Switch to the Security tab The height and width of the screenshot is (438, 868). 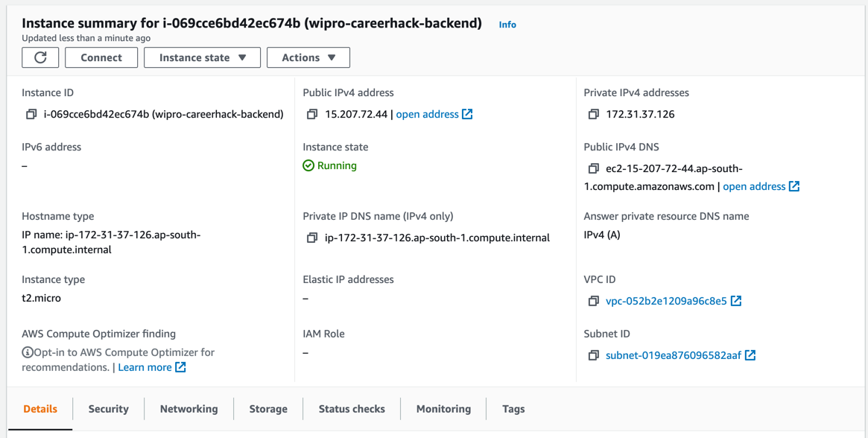tap(108, 409)
